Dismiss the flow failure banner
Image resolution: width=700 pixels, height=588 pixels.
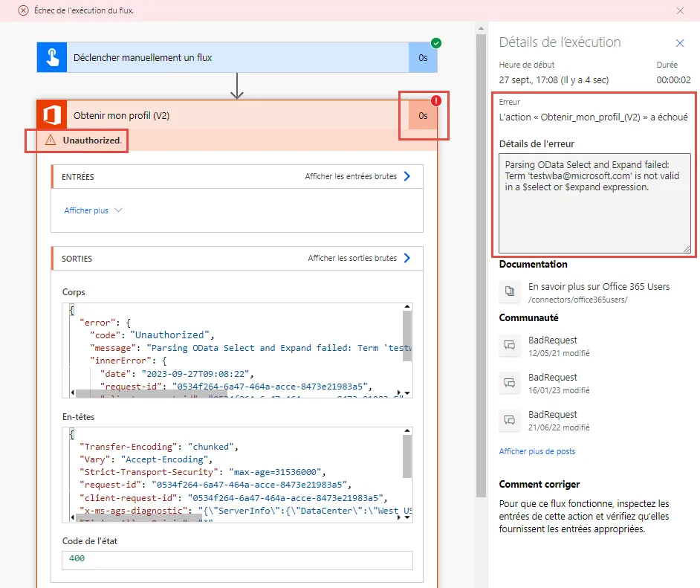(x=680, y=10)
